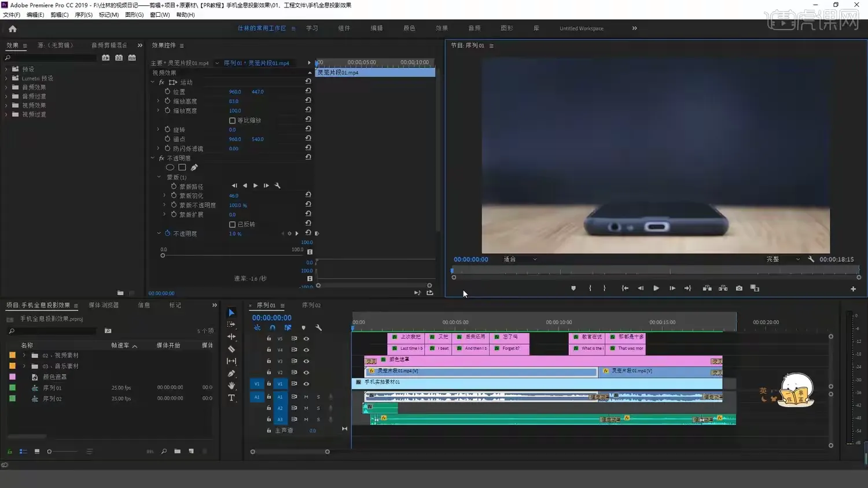Export frame with camera icon
The width and height of the screenshot is (868, 488).
[739, 288]
